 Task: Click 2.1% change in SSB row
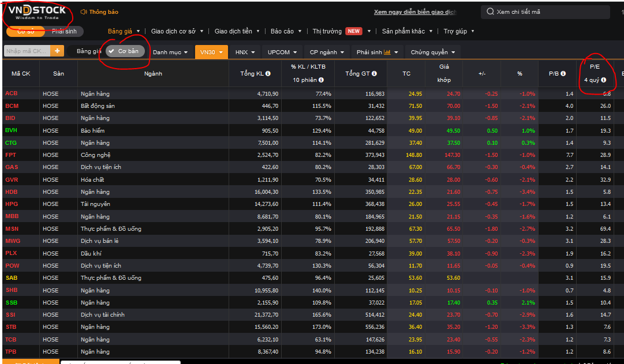[529, 302]
